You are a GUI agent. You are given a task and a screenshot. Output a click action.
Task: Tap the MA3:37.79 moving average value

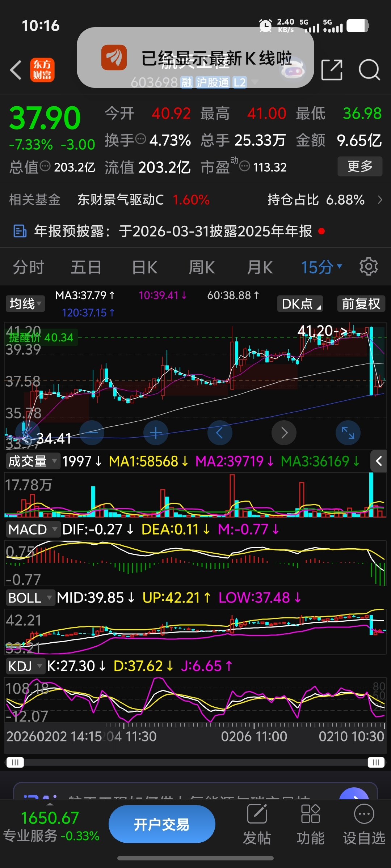point(85,295)
